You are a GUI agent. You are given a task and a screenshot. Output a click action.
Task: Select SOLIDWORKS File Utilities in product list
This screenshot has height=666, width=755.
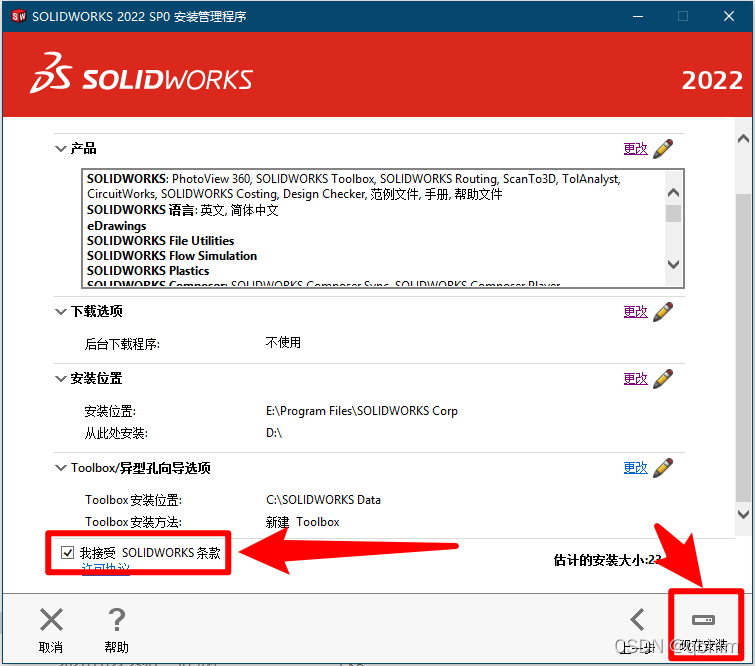160,241
